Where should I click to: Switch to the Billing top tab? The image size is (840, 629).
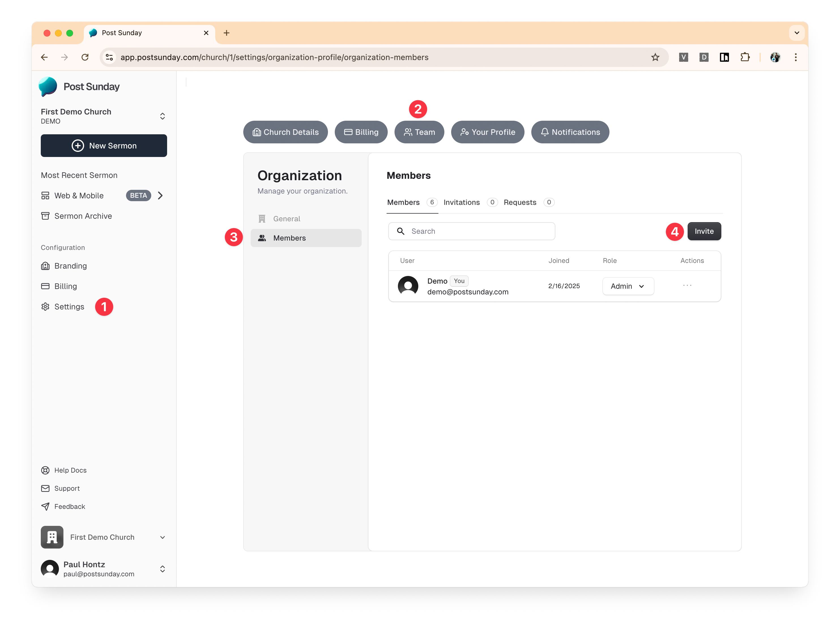click(x=361, y=132)
